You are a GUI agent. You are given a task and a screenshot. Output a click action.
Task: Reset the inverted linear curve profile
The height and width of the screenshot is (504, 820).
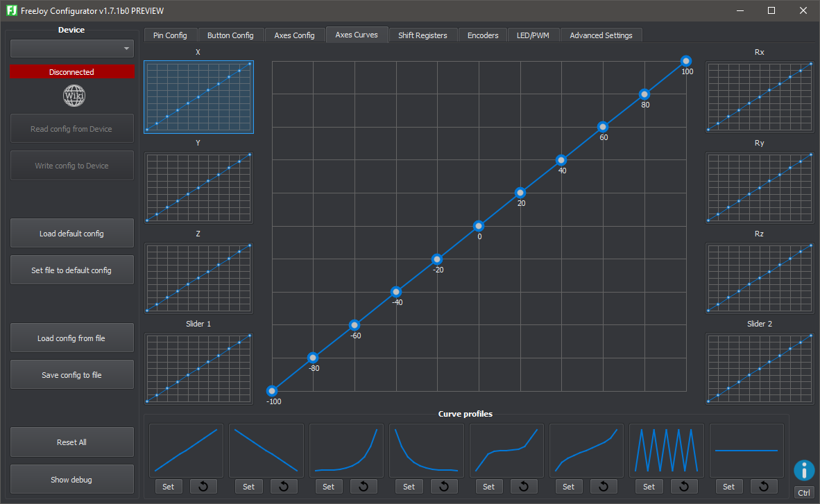tap(284, 487)
